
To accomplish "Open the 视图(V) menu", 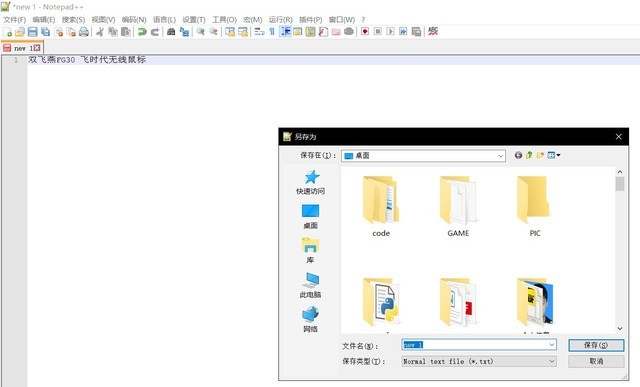I will [103, 20].
